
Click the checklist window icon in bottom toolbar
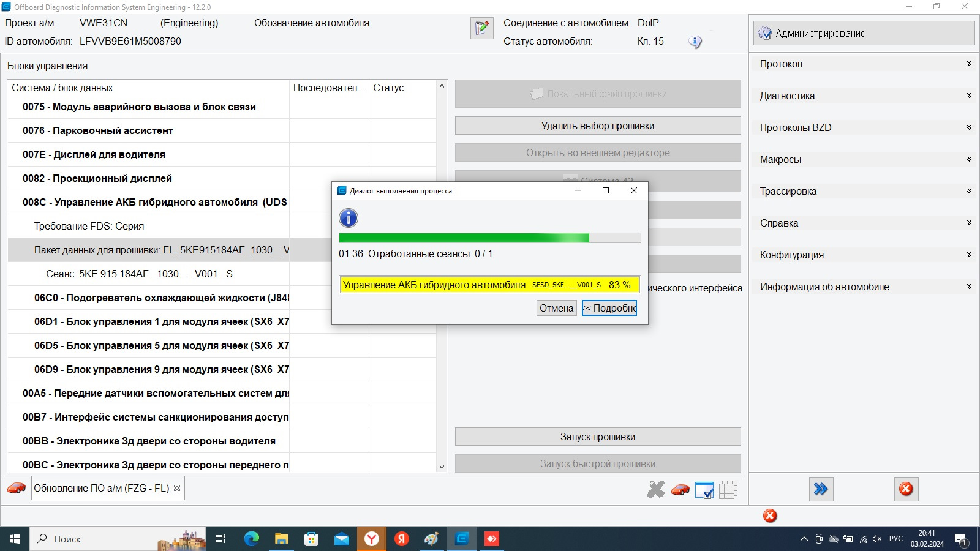coord(704,490)
